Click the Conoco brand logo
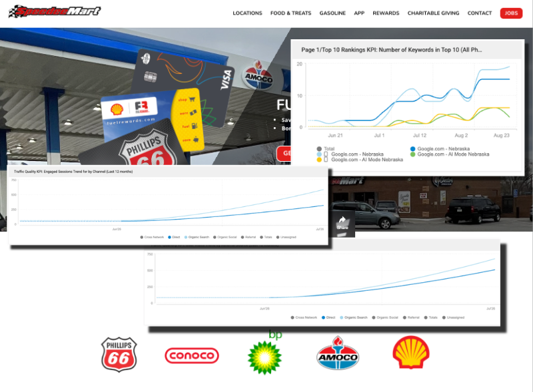 tap(192, 355)
